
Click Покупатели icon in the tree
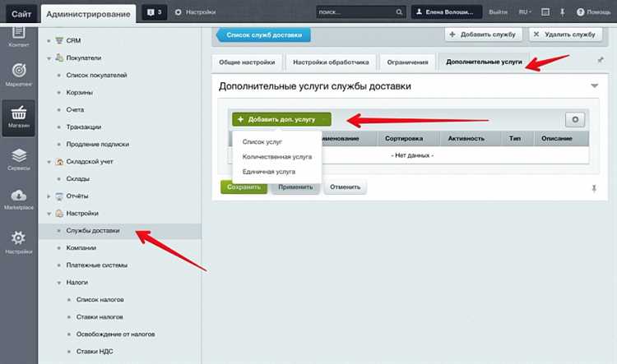pyautogui.click(x=59, y=58)
